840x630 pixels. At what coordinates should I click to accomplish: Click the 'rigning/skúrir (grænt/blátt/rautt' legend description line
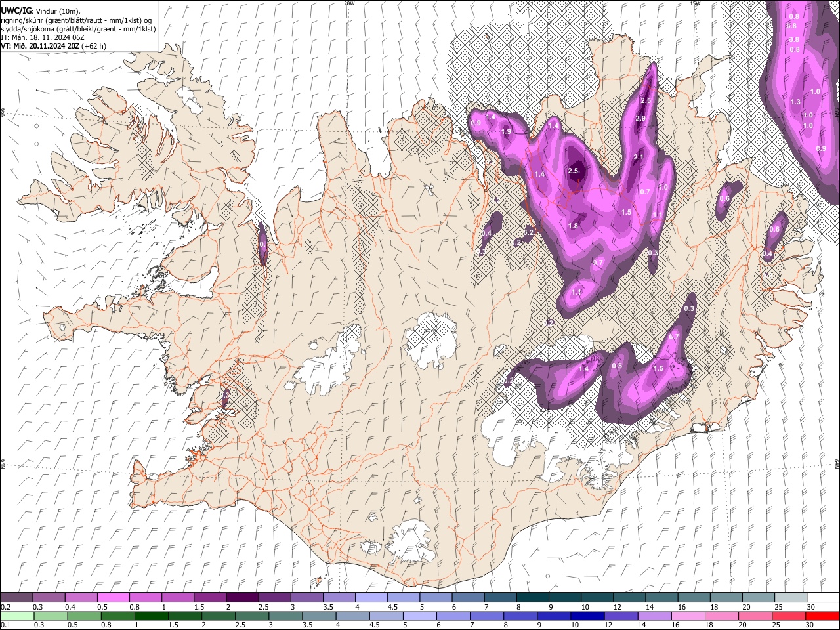point(77,20)
